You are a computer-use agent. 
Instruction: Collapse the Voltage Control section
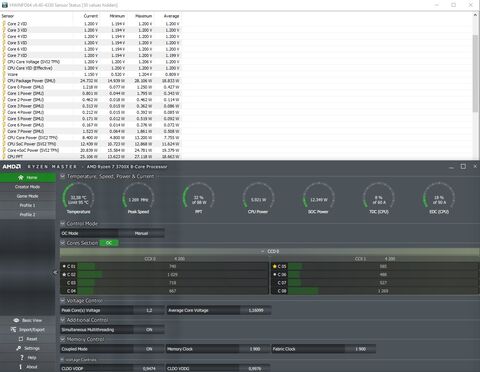62,300
